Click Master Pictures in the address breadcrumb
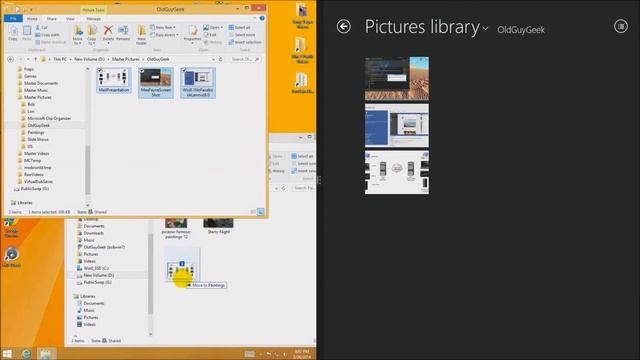 (126, 59)
